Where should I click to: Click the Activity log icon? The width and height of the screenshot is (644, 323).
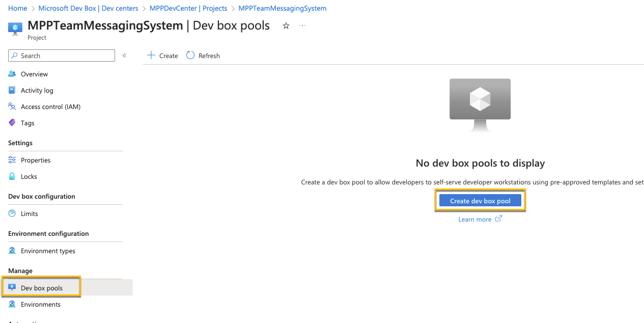[x=12, y=90]
